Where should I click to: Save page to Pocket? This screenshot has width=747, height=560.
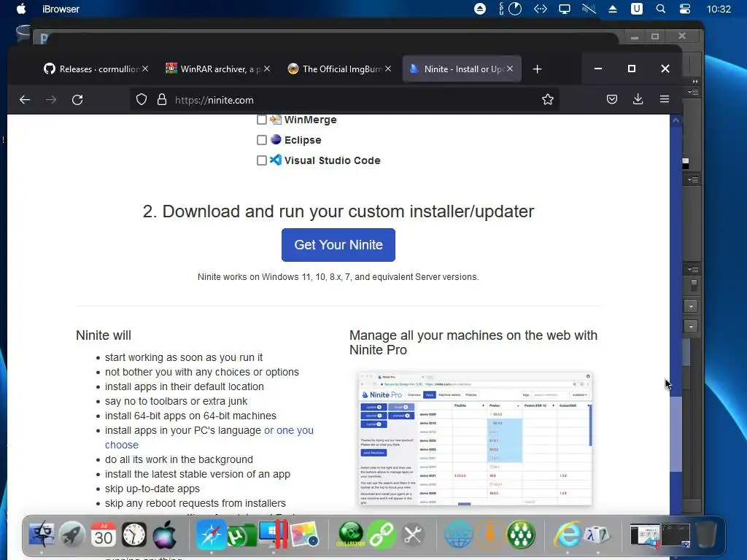coord(612,99)
